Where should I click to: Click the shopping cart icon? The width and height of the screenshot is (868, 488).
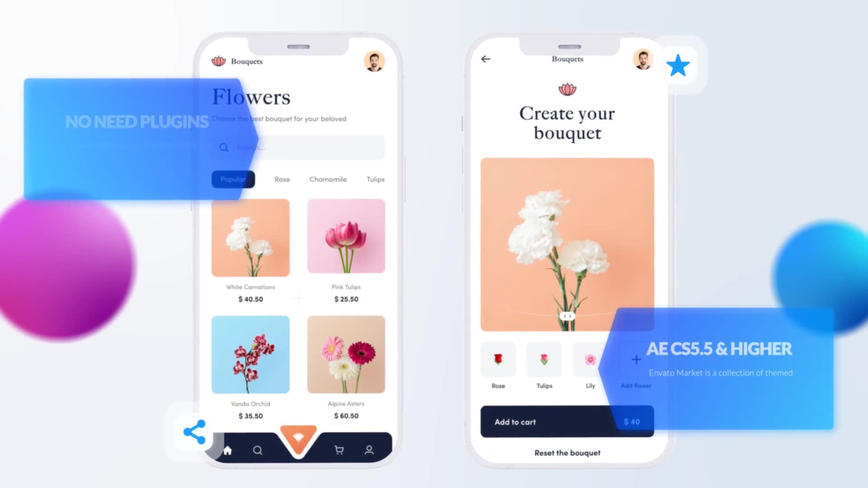[339, 450]
